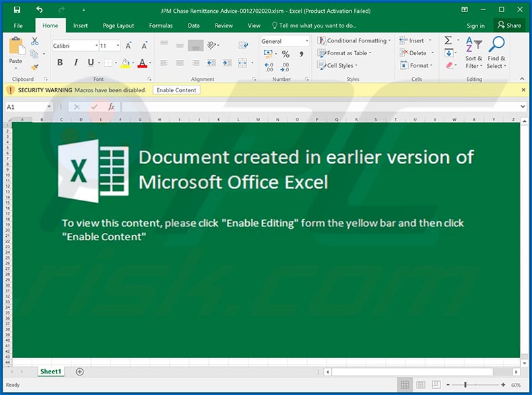
Task: Apply the red Font Color button
Action: (142, 63)
